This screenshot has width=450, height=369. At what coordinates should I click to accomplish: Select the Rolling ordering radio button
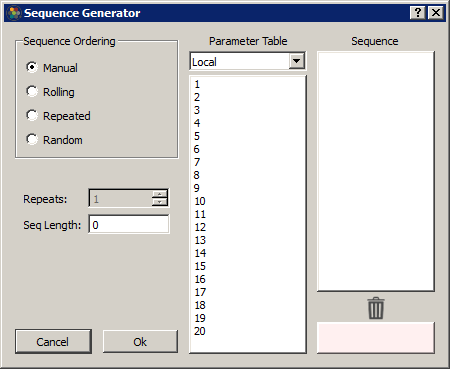click(32, 91)
